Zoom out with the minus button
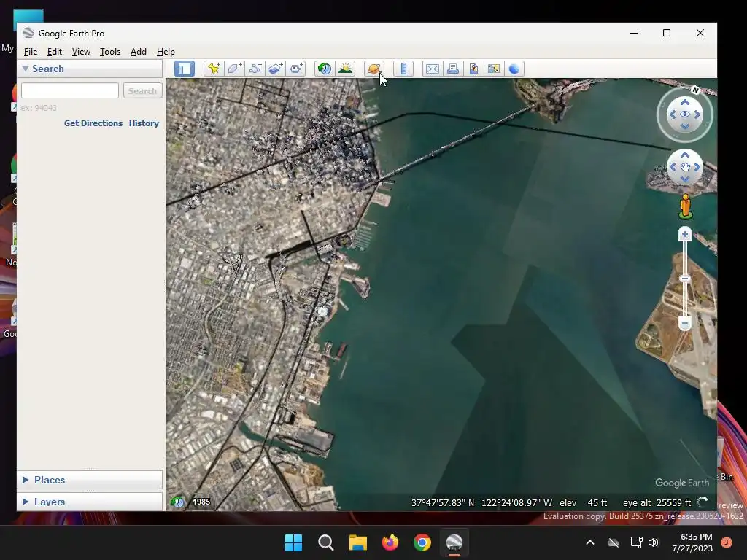747x560 pixels. point(684,323)
